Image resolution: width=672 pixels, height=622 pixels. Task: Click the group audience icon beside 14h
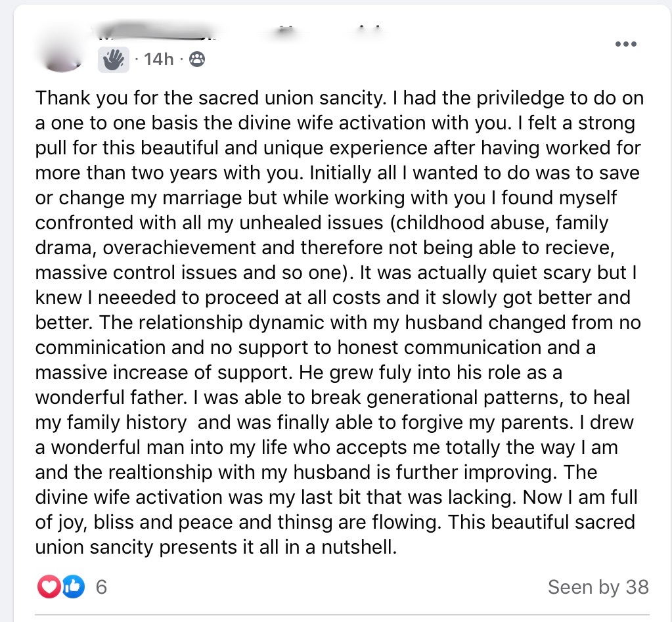coord(196,60)
